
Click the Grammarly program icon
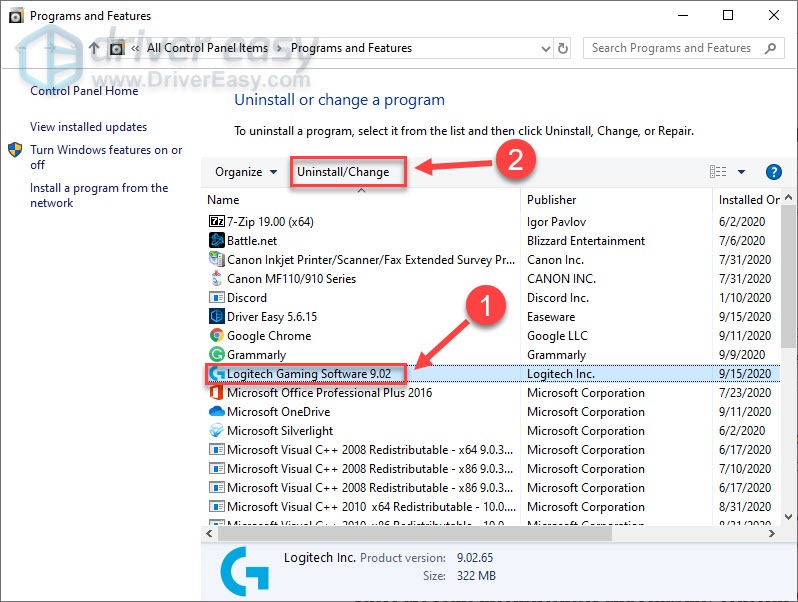[x=217, y=354]
